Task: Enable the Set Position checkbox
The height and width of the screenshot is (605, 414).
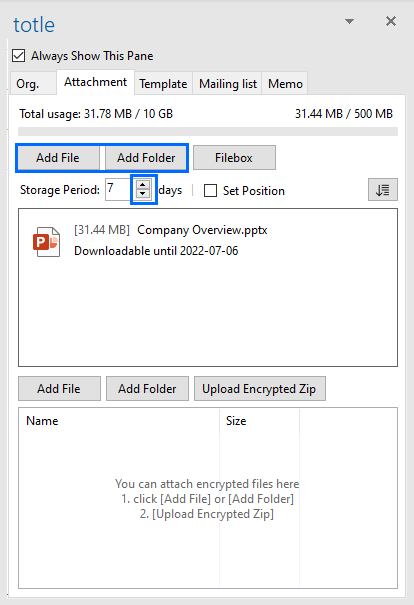Action: tap(210, 191)
